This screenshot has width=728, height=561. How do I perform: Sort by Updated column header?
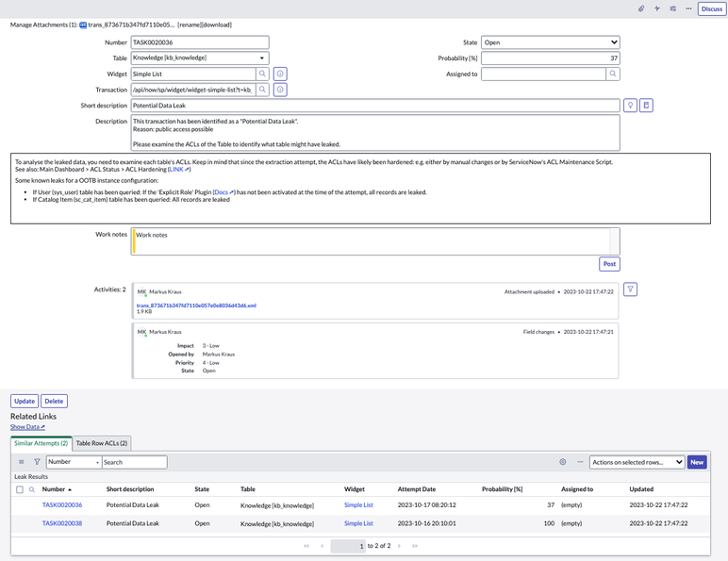pyautogui.click(x=641, y=489)
